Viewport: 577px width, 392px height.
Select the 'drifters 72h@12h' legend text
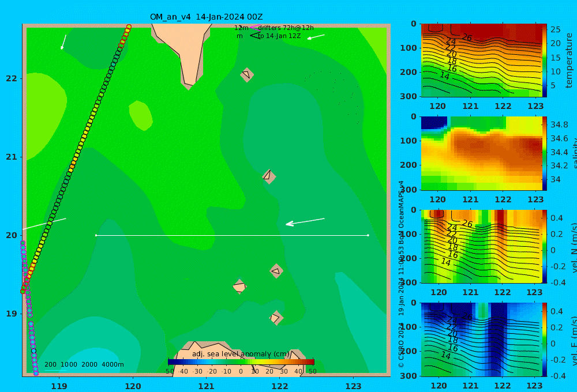286,28
